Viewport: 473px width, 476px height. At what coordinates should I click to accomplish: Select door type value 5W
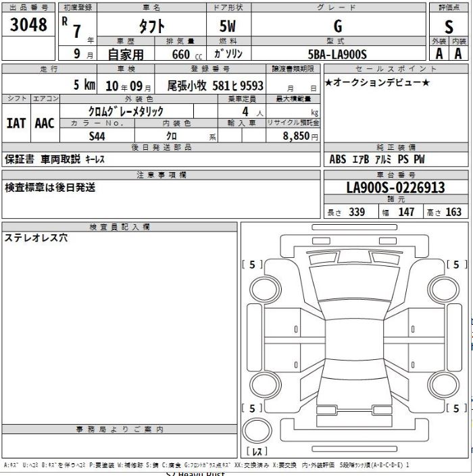[x=228, y=26]
